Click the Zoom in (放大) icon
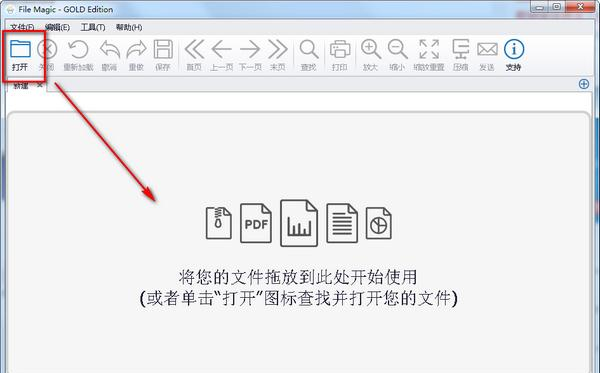Viewport: 600px width, 373px height. [371, 49]
